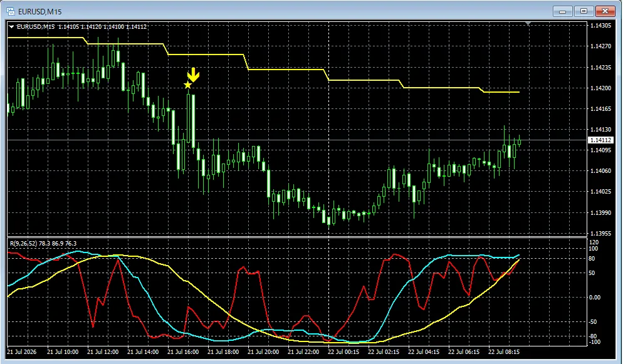This screenshot has height=364, width=623.
Task: Minimize the EURUSD,M15 chart window
Action: click(x=563, y=11)
